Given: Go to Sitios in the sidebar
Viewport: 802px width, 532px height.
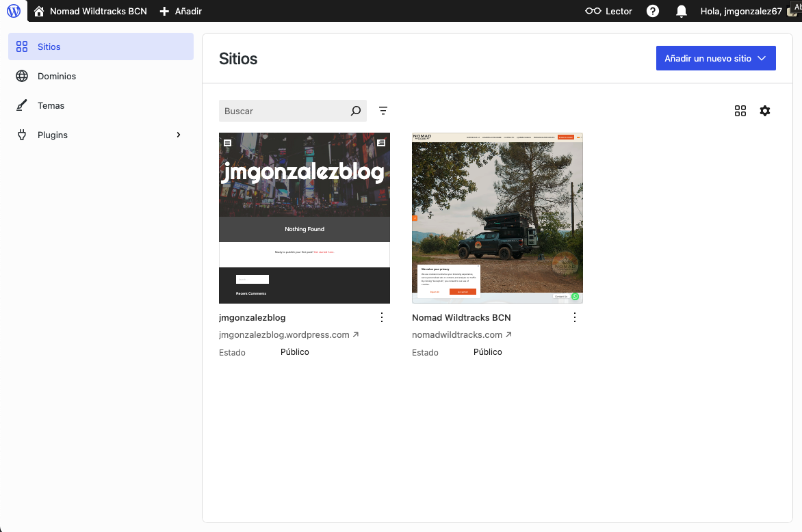Looking at the screenshot, I should tap(49, 46).
